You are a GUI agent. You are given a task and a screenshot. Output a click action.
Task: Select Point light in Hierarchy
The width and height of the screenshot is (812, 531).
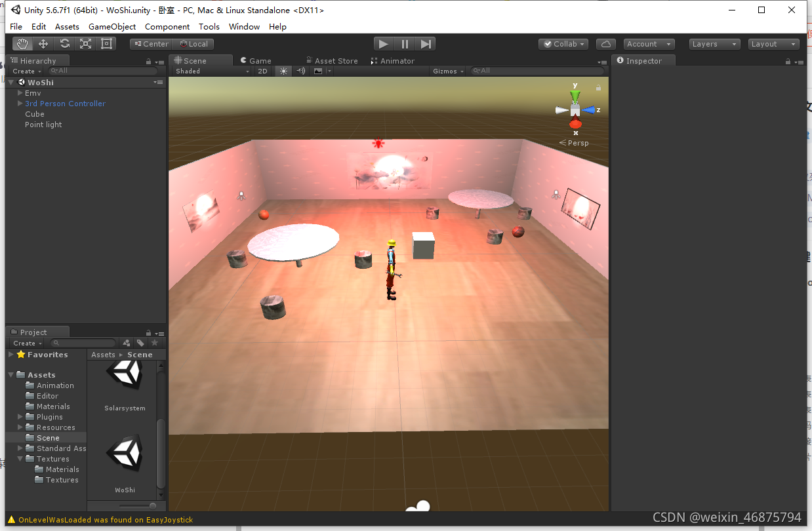[x=43, y=125]
